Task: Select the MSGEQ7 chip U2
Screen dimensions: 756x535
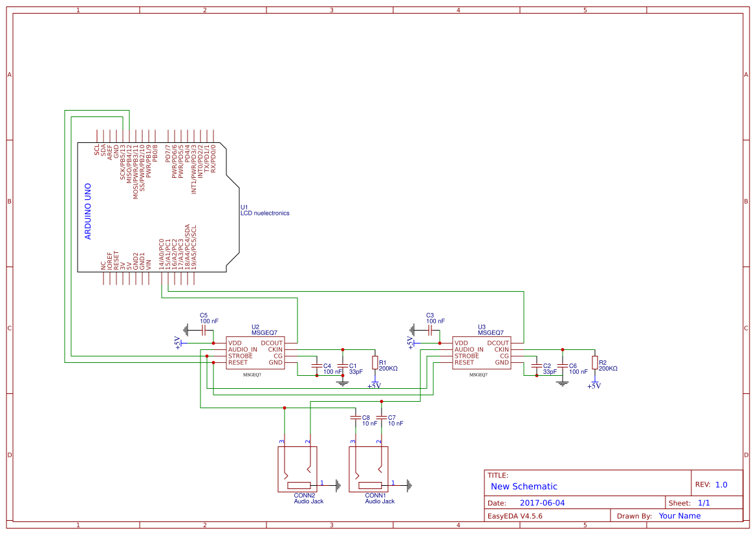Action: 255,353
